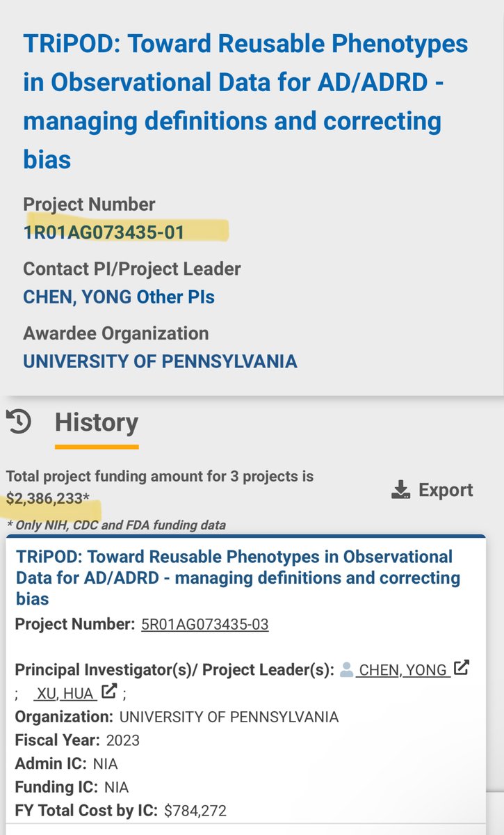Image resolution: width=504 pixels, height=835 pixels.
Task: Switch to the History tab
Action: [x=97, y=422]
